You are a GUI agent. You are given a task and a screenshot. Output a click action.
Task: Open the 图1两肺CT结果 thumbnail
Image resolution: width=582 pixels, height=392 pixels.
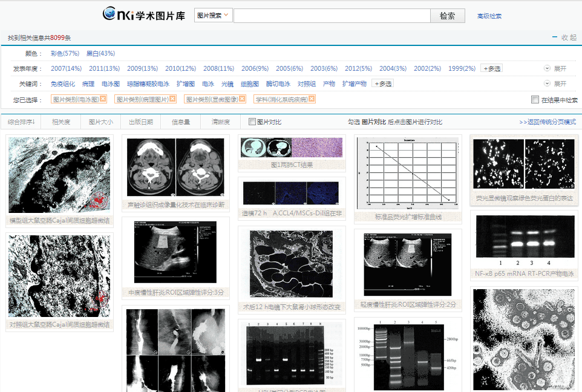291,147
